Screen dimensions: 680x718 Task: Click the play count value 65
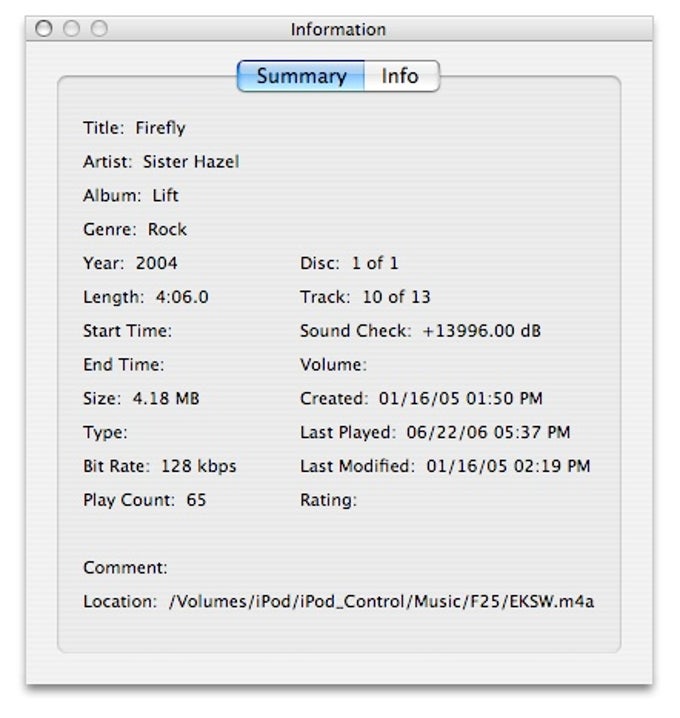pyautogui.click(x=196, y=500)
